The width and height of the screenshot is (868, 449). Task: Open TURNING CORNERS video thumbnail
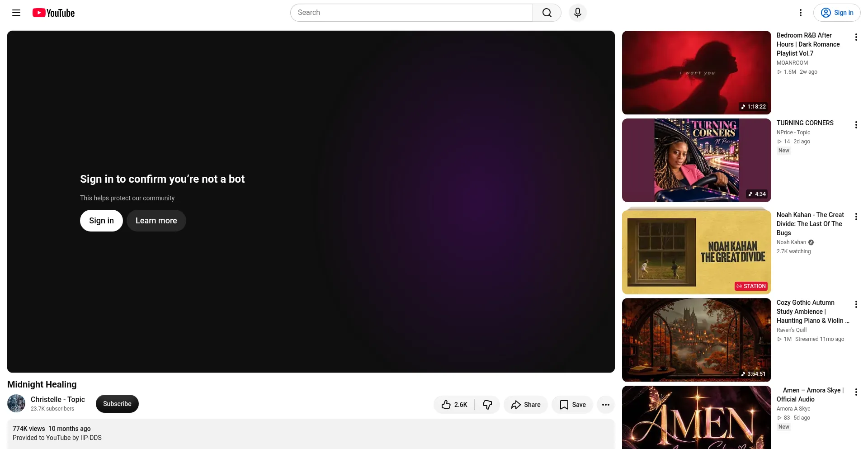[697, 160]
